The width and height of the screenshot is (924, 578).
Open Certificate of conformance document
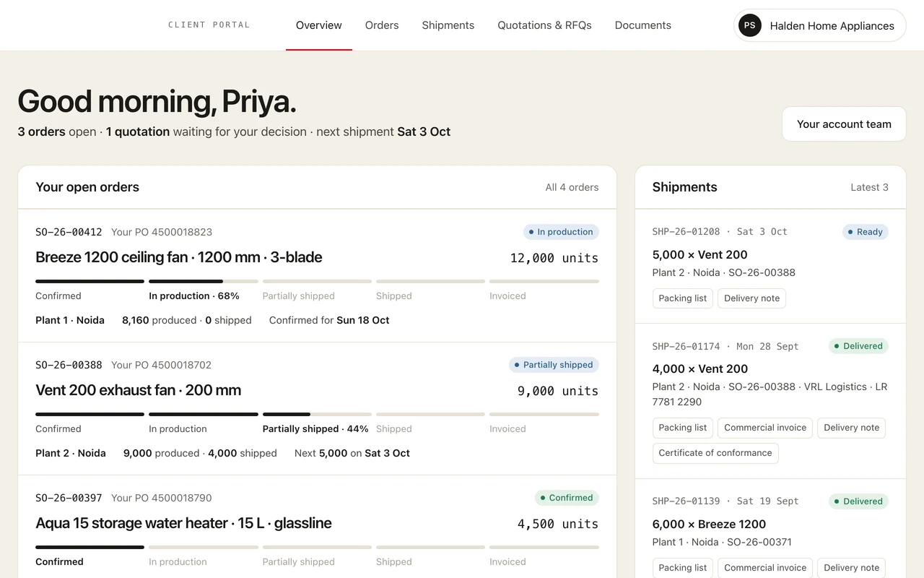point(715,453)
